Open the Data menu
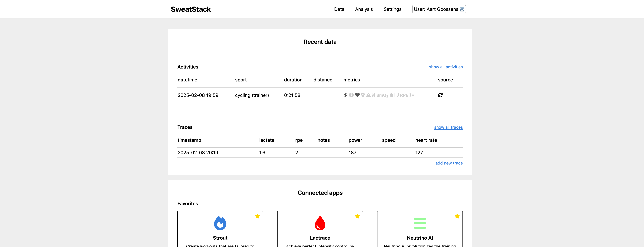 pyautogui.click(x=339, y=9)
